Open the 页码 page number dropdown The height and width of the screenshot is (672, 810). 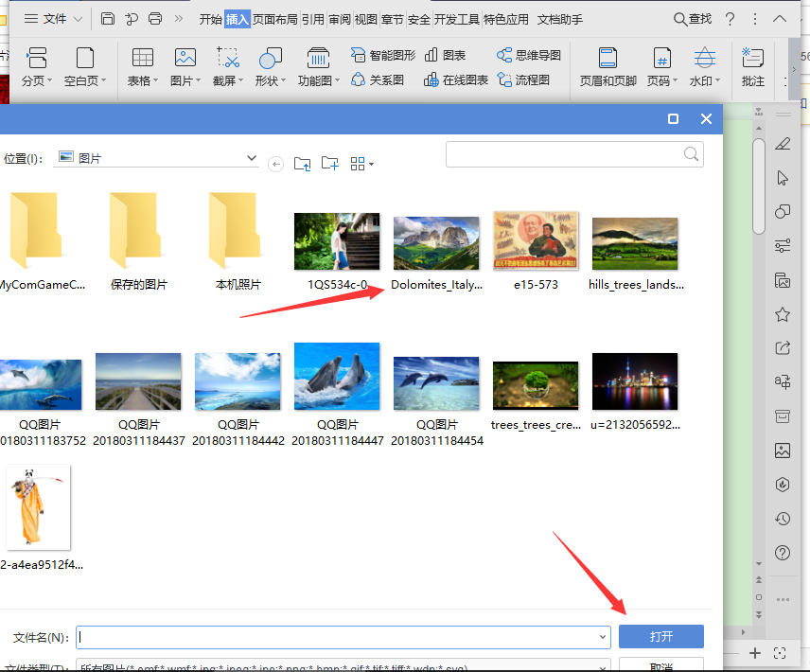coord(661,66)
